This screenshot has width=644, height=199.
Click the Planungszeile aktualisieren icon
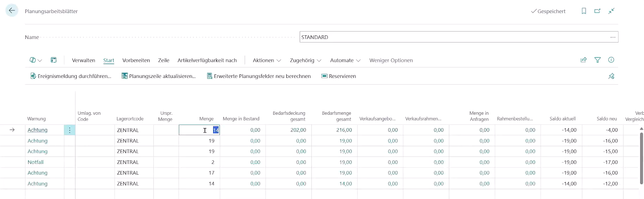coord(124,76)
